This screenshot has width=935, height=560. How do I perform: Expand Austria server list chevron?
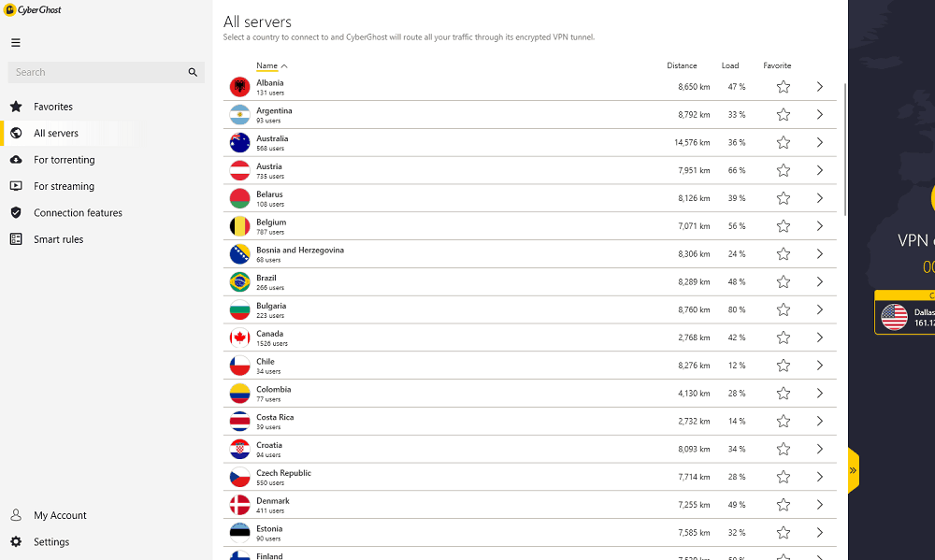tap(820, 170)
